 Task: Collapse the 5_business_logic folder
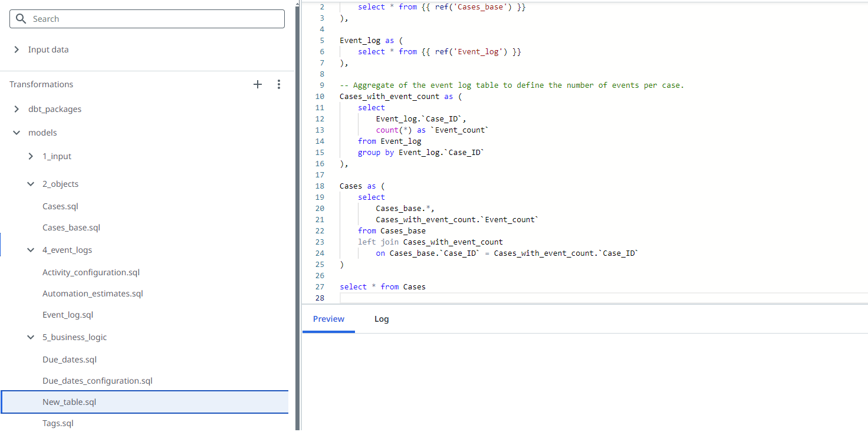pos(31,337)
